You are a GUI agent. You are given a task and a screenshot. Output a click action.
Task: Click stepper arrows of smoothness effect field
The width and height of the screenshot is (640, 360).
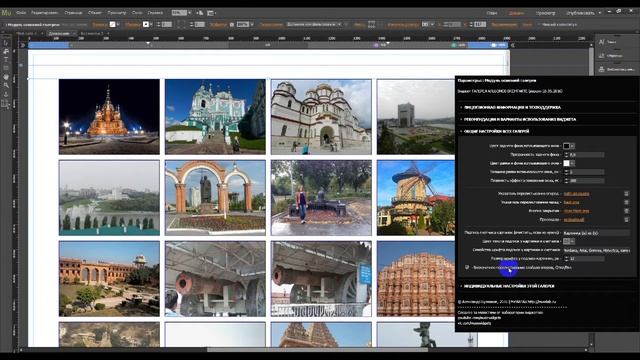(566, 180)
